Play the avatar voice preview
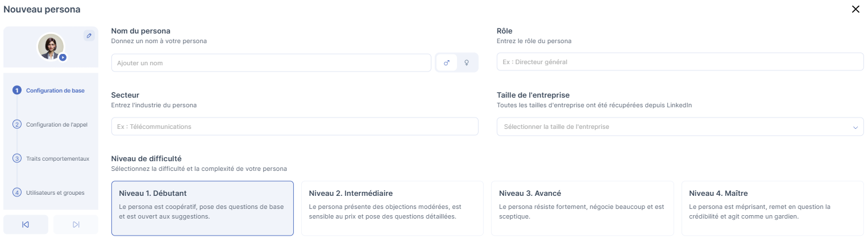The height and width of the screenshot is (239, 868). pyautogui.click(x=63, y=57)
